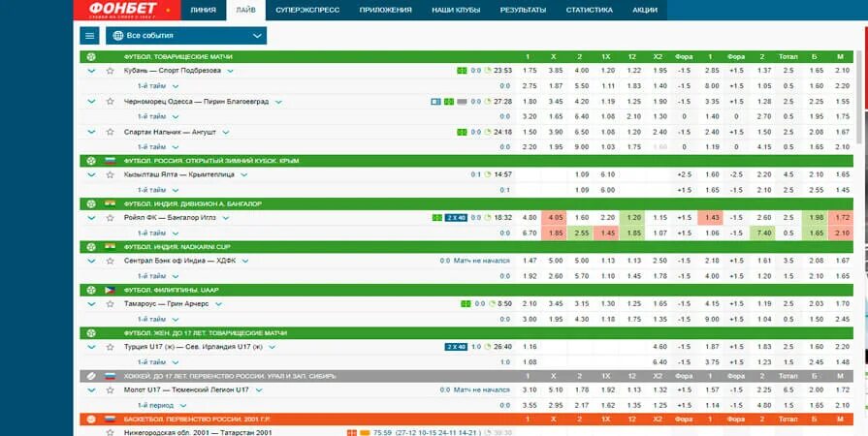
Task: Open live field icon for Тамароус match
Action: pyautogui.click(x=466, y=304)
